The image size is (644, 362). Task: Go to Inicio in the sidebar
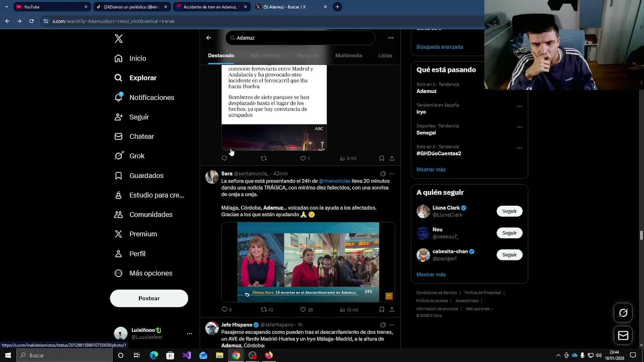(130, 58)
